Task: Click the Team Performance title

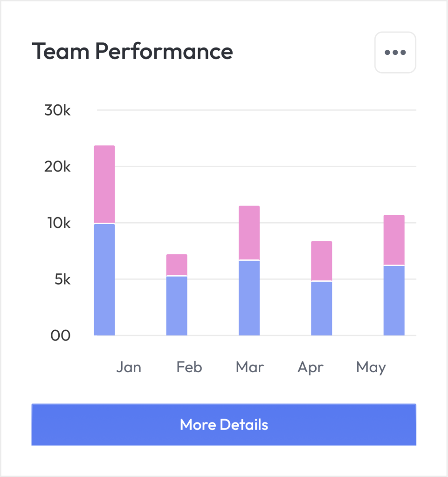Action: (x=132, y=51)
